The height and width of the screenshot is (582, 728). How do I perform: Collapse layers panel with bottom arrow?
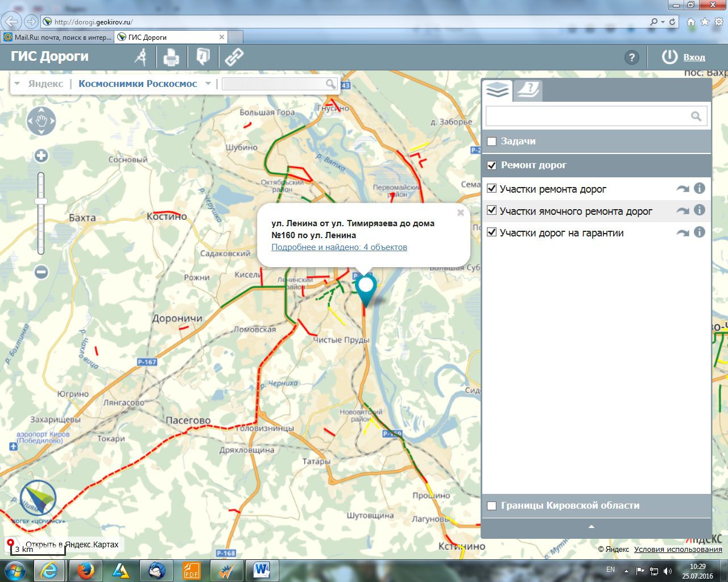click(591, 527)
